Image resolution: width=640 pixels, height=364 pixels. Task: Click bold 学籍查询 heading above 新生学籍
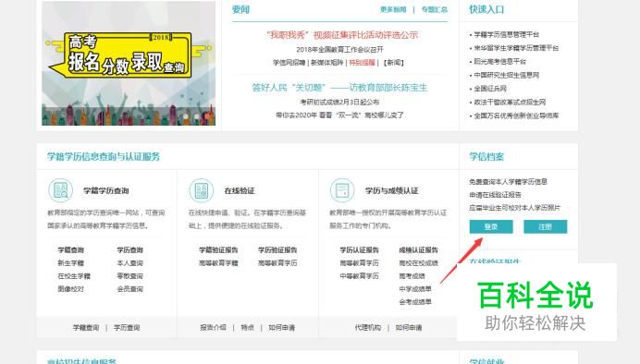(71, 249)
